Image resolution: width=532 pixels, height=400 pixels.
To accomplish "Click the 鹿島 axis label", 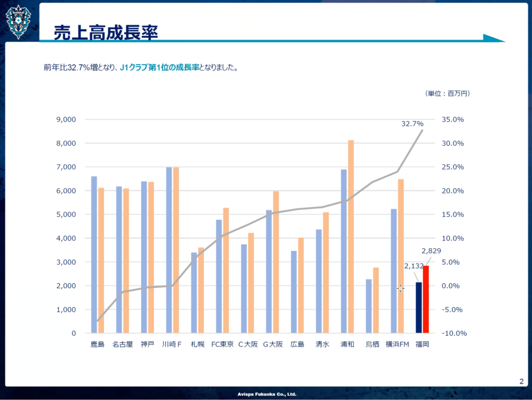I will point(97,344).
